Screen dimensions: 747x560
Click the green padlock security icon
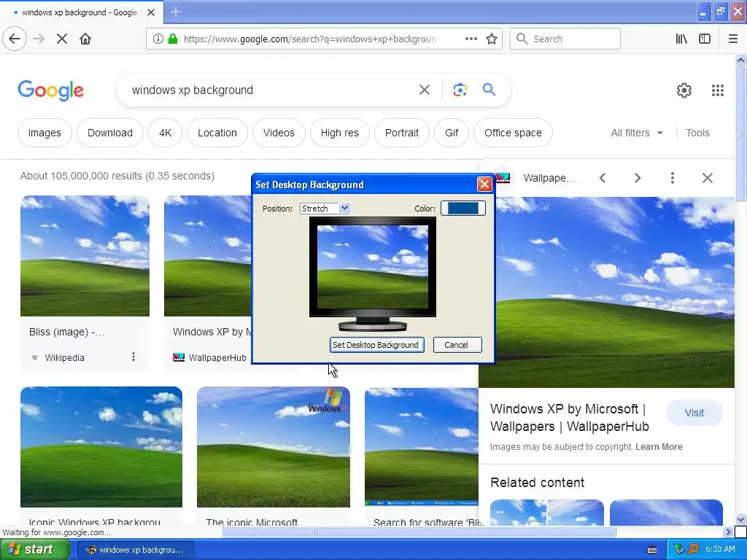click(173, 39)
